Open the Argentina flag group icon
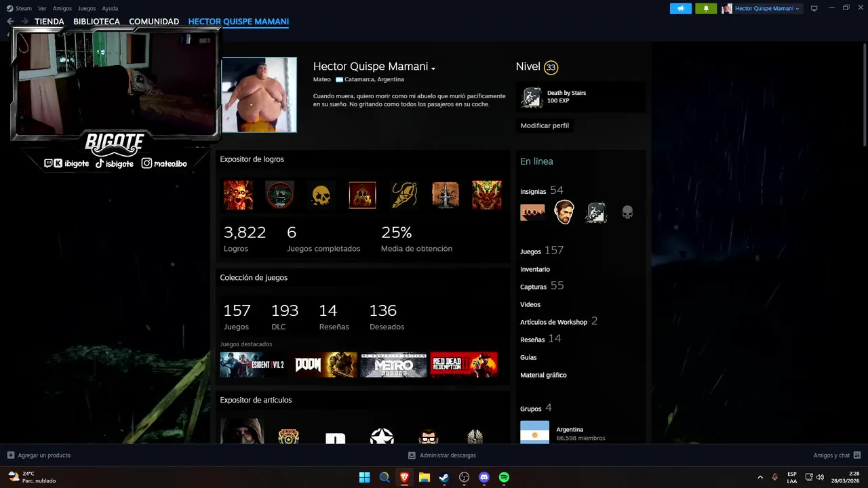The width and height of the screenshot is (868, 488). (x=534, y=432)
